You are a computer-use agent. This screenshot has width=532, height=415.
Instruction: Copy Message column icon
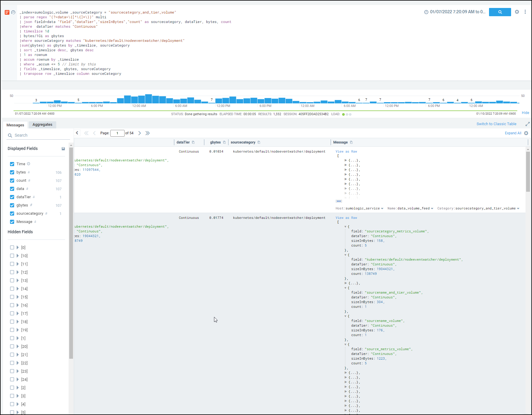[351, 142]
